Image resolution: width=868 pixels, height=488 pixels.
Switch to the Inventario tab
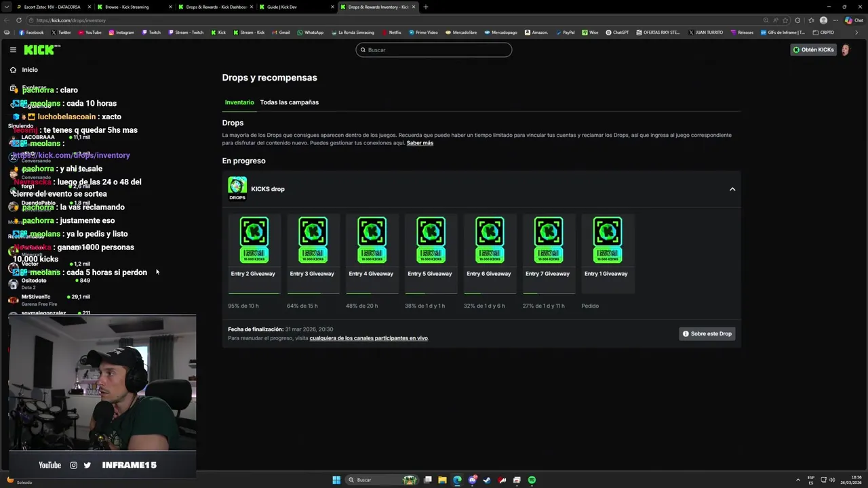point(239,102)
